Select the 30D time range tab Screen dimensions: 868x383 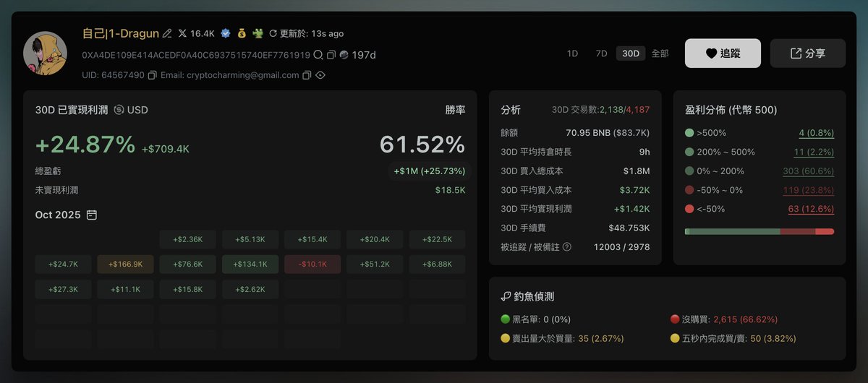(631, 53)
